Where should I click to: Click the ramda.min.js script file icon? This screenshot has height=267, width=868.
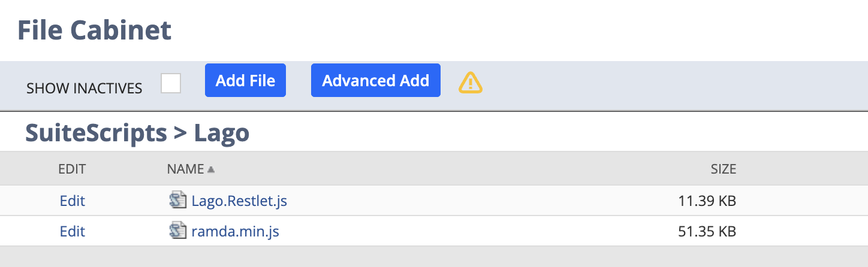(x=179, y=230)
